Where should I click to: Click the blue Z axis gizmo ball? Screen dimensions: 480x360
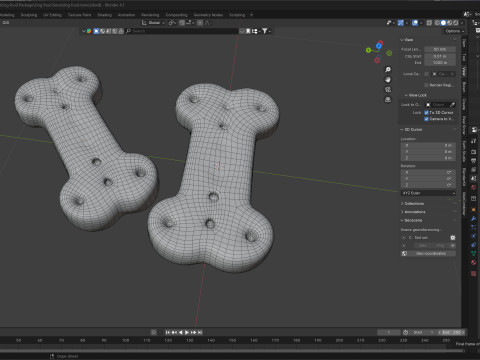point(379,46)
